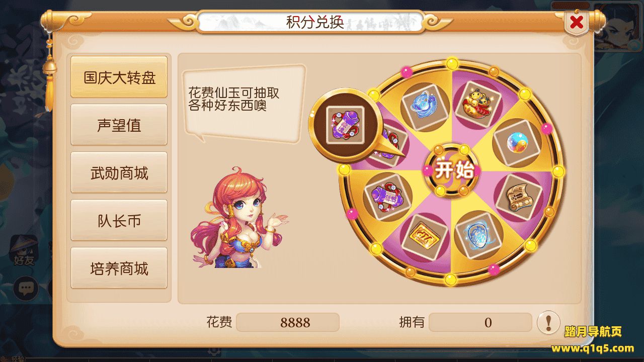Switch to 武勋商城 tab

pos(119,172)
